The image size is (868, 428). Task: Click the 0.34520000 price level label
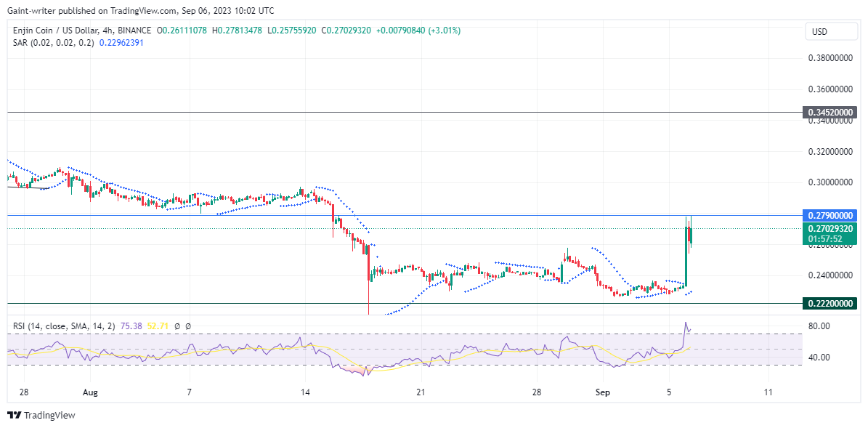click(x=830, y=113)
